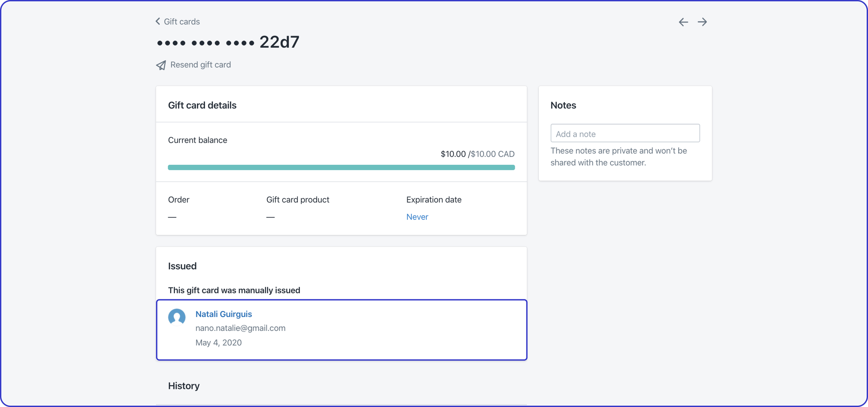Click the Never expiration date link
This screenshot has width=868, height=407.
[417, 217]
